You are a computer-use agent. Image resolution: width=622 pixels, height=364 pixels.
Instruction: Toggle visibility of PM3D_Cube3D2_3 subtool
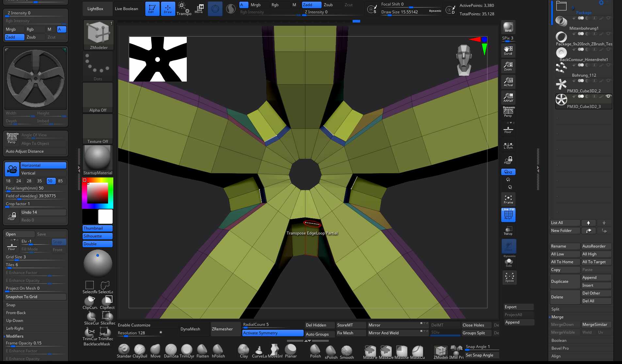point(608,97)
